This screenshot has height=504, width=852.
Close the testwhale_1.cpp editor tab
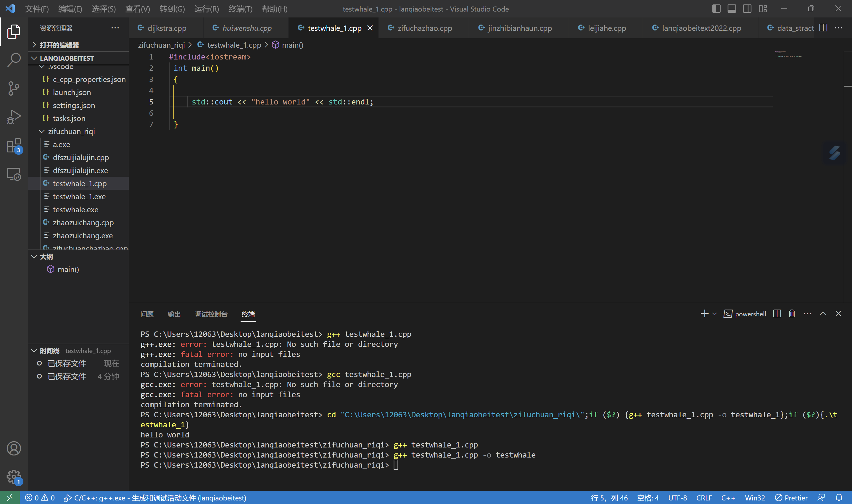370,28
